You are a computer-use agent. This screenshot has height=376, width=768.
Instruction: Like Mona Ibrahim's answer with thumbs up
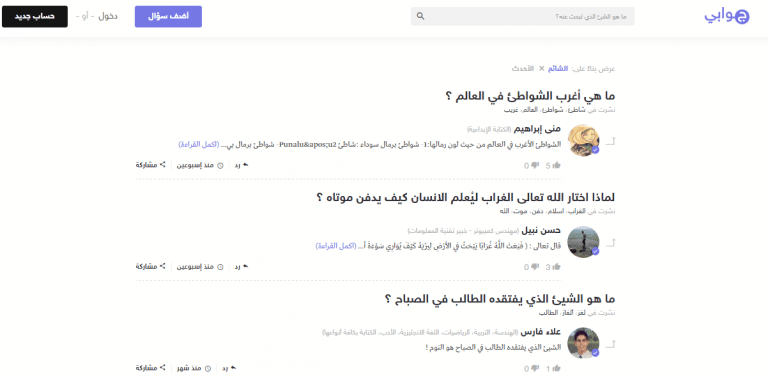(x=556, y=165)
